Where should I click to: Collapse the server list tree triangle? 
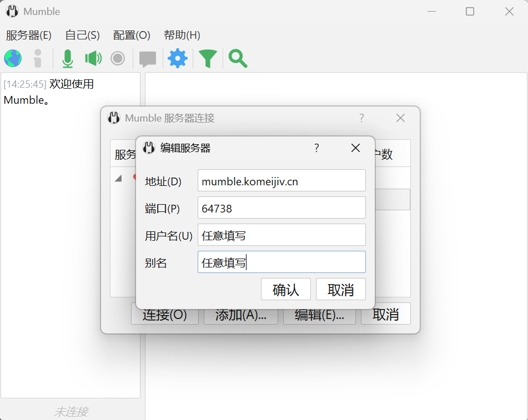pyautogui.click(x=118, y=178)
